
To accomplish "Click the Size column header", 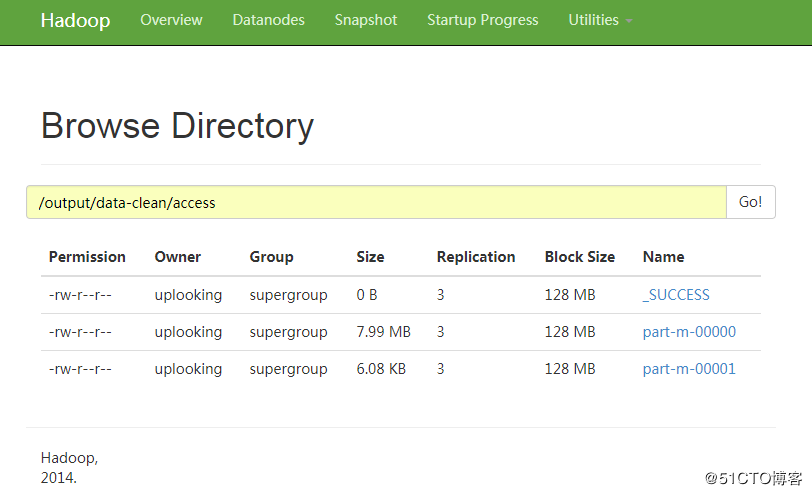I will 370,257.
